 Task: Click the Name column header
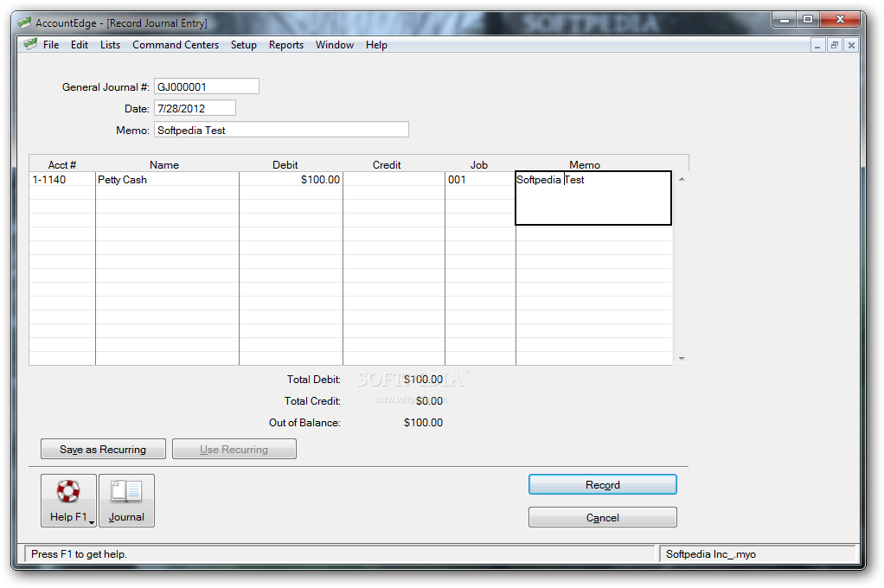pos(164,164)
